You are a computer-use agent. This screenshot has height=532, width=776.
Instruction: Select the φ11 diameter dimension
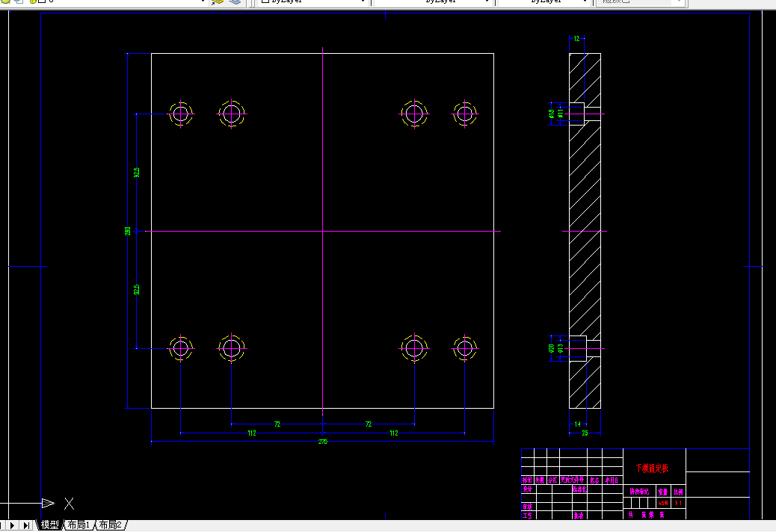pyautogui.click(x=560, y=114)
